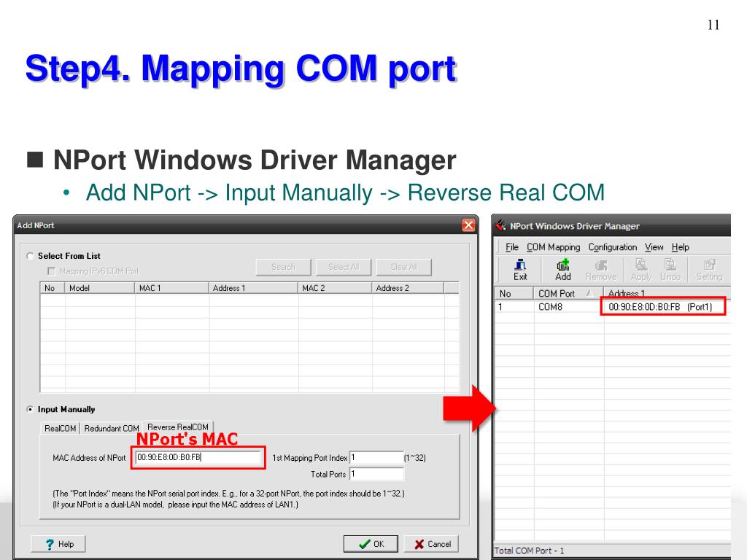The image size is (747, 560).
Task: Open the View menu
Action: tap(654, 247)
